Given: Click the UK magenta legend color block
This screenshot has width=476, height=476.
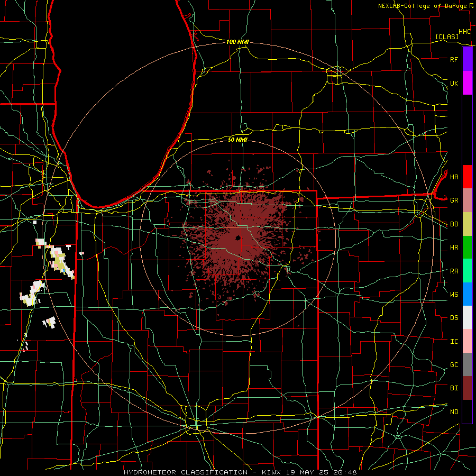Looking at the screenshot, I should pos(467,83).
